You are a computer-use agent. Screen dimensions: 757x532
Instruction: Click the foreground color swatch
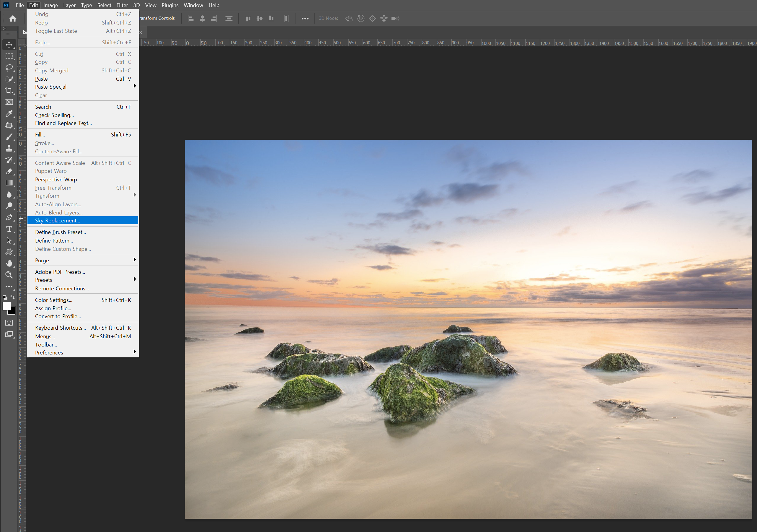pyautogui.click(x=6, y=306)
